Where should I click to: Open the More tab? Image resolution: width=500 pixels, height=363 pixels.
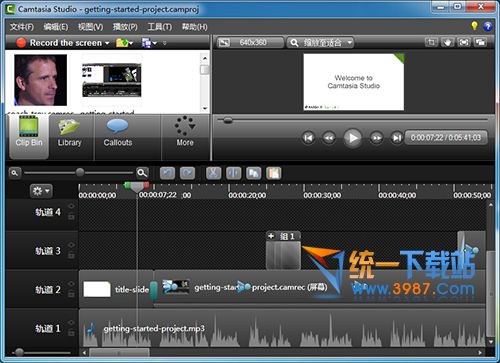pos(185,137)
